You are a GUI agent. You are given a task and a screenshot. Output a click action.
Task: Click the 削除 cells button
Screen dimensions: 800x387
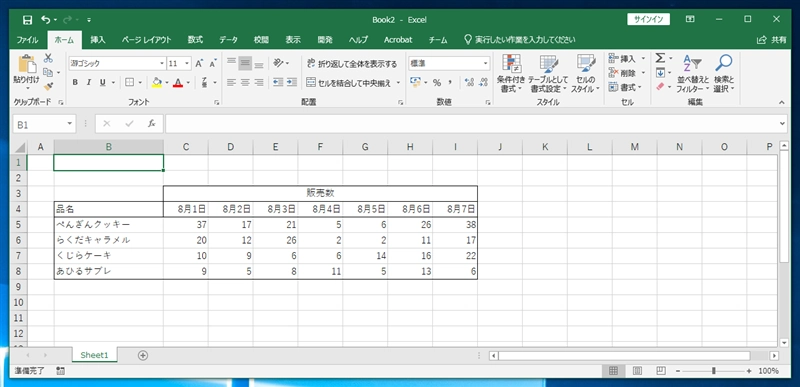pyautogui.click(x=622, y=72)
